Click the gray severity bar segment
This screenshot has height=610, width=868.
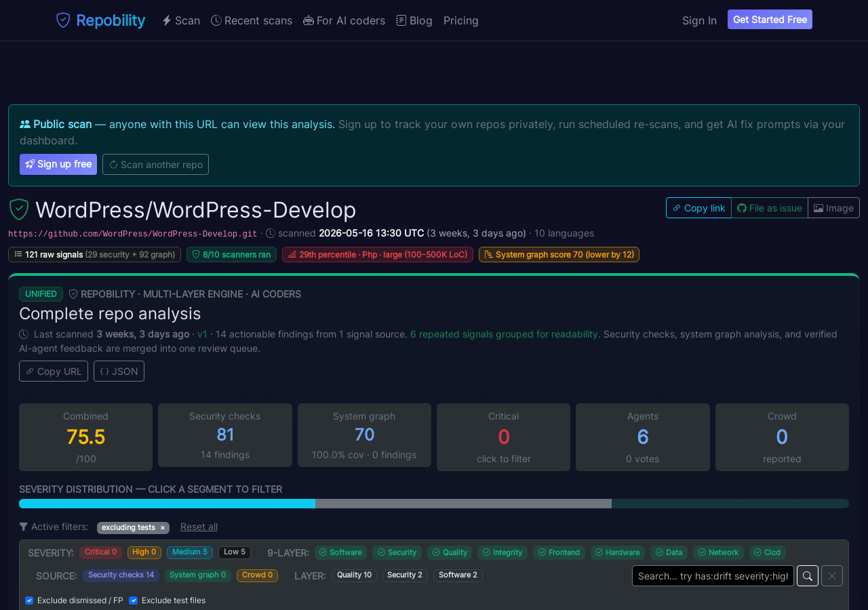point(463,504)
